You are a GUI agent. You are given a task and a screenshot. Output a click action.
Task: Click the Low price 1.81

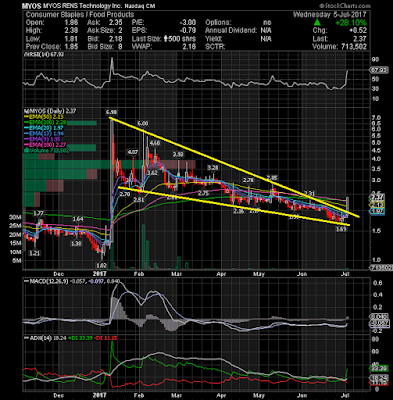click(70, 39)
